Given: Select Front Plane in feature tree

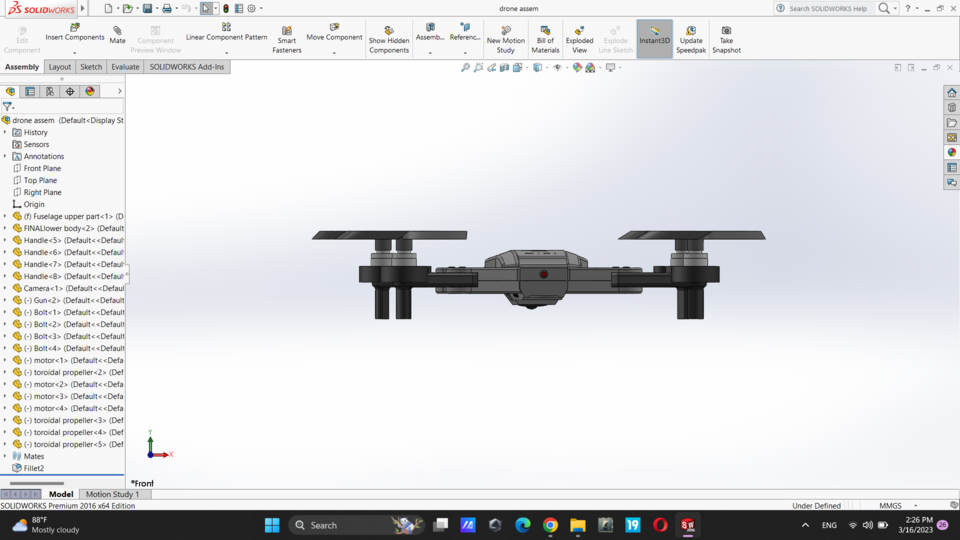Looking at the screenshot, I should pyautogui.click(x=42, y=168).
